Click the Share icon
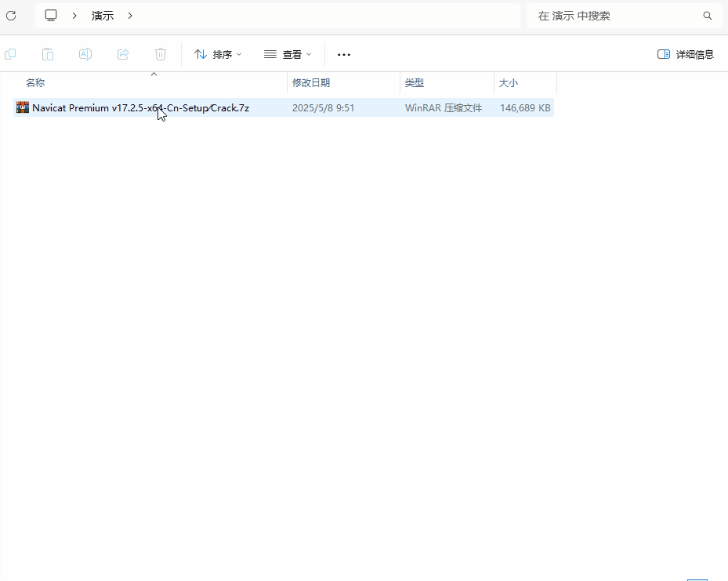 (123, 54)
